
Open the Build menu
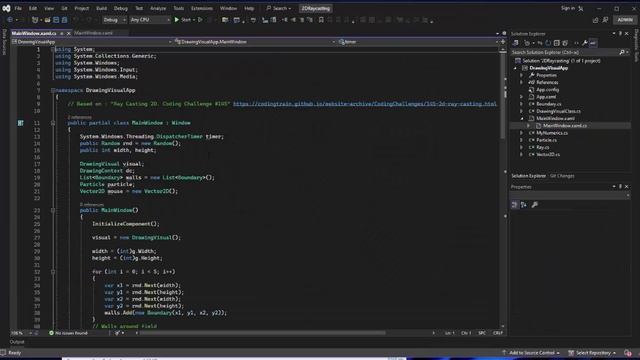[101, 8]
